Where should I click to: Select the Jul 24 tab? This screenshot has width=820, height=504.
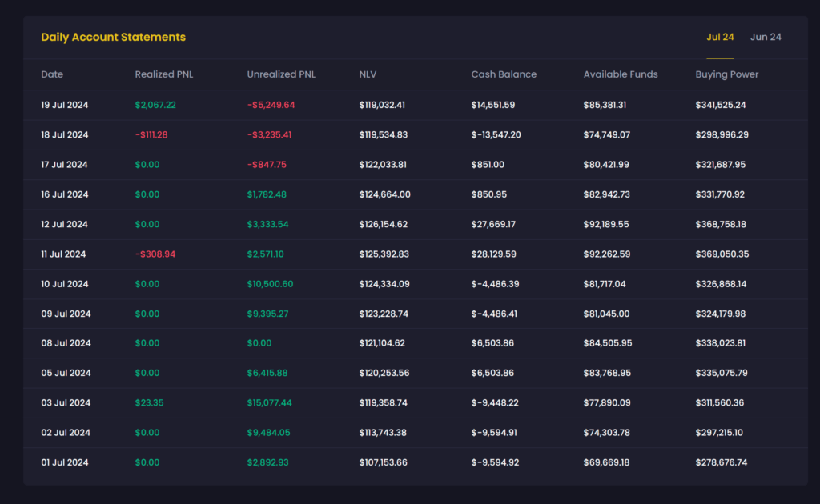coord(720,37)
